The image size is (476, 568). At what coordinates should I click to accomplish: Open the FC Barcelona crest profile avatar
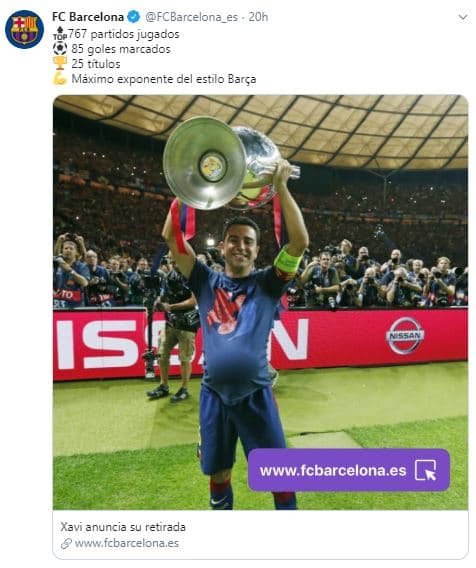click(x=24, y=29)
